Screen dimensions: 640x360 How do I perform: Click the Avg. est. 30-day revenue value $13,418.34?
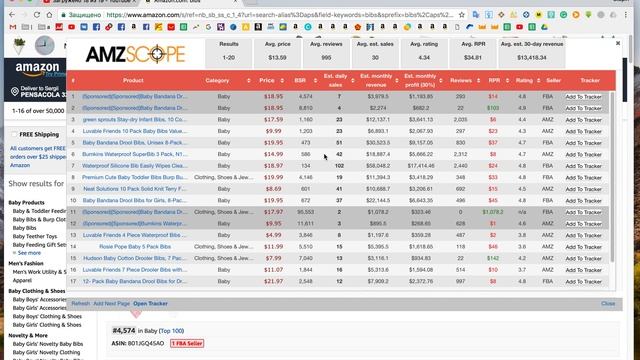tap(532, 58)
